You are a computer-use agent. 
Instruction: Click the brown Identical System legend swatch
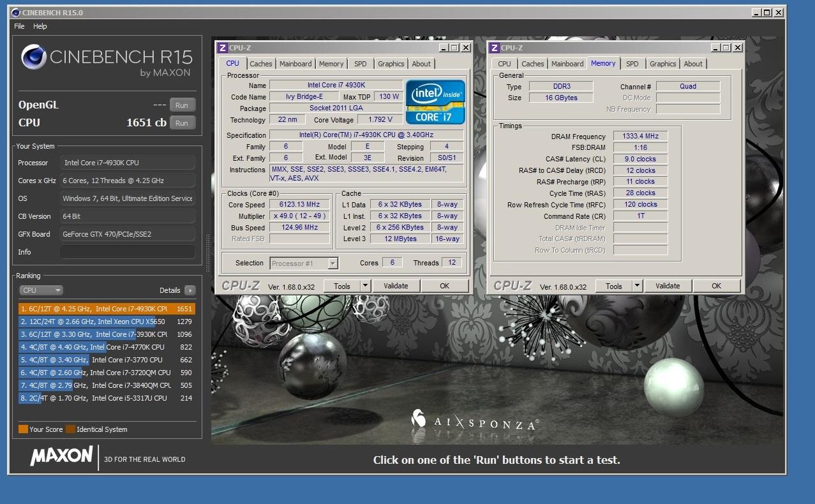click(x=71, y=429)
